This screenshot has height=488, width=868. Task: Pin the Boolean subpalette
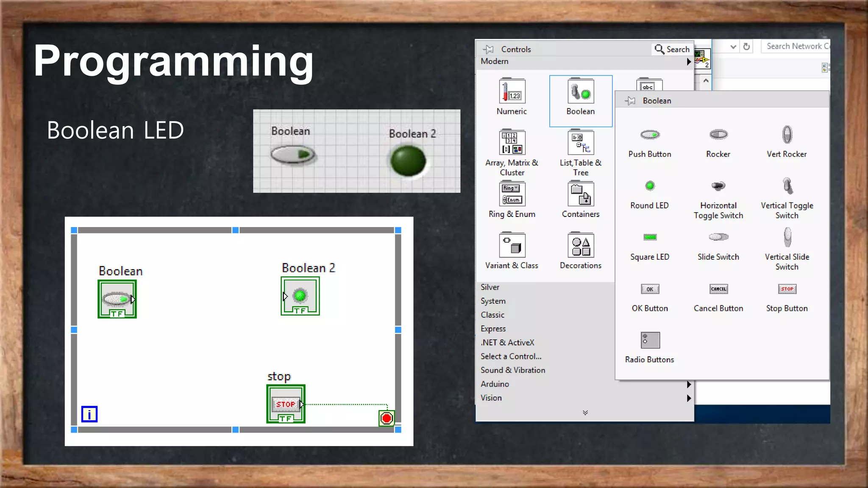click(x=631, y=101)
